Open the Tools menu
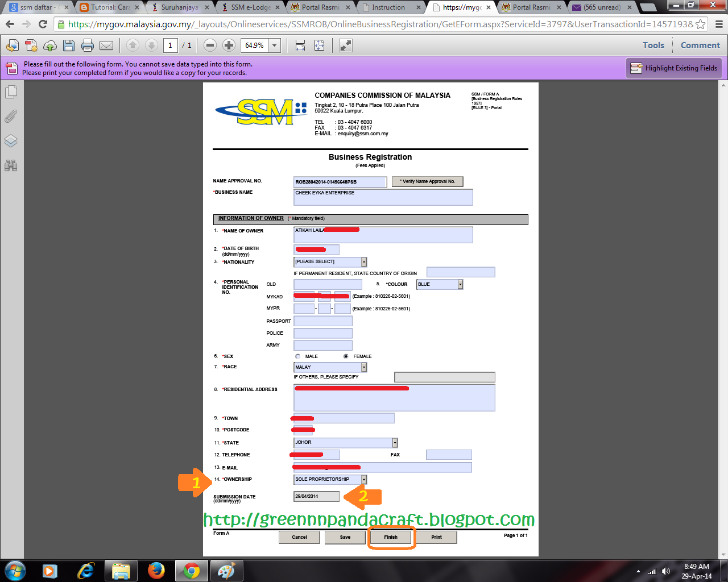The height and width of the screenshot is (582, 728). 653,45
